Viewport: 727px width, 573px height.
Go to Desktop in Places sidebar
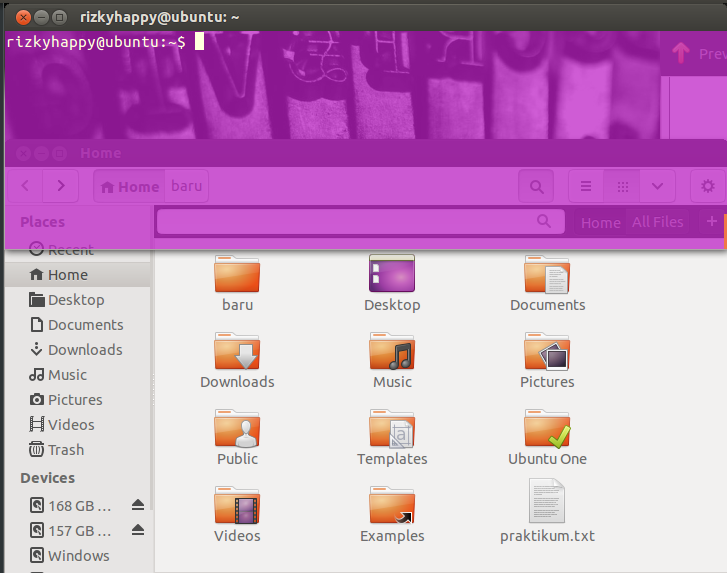tap(77, 300)
